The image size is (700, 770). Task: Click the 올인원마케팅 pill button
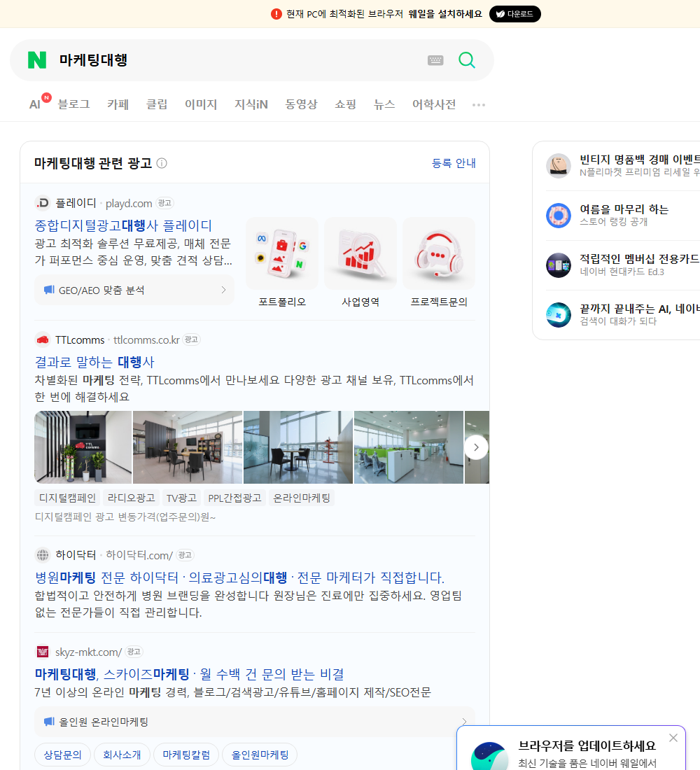click(x=260, y=755)
